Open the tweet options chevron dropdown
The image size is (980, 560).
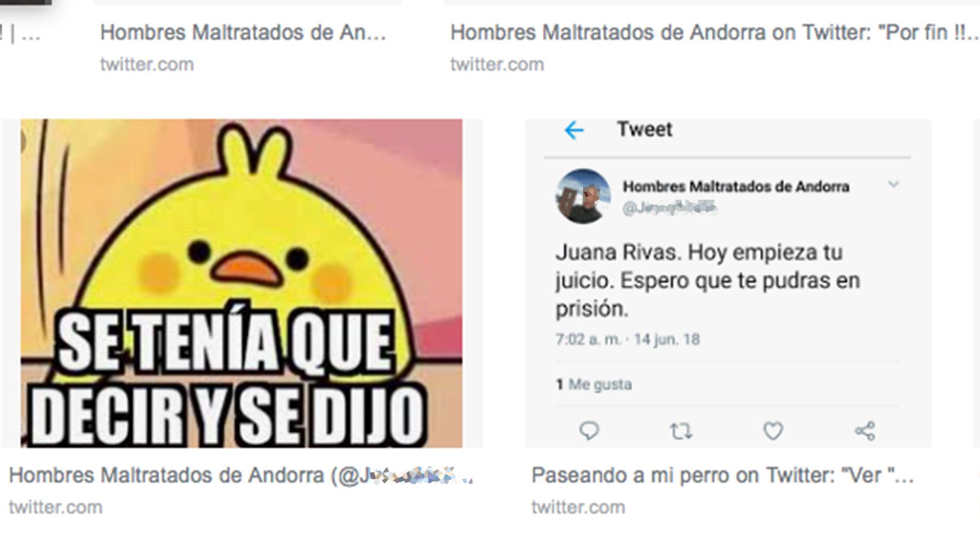(893, 184)
